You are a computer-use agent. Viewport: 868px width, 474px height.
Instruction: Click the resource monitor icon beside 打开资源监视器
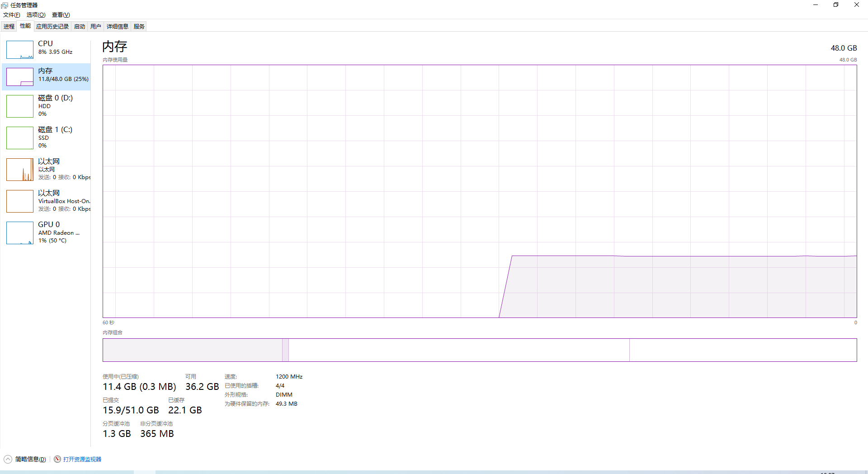(57, 459)
